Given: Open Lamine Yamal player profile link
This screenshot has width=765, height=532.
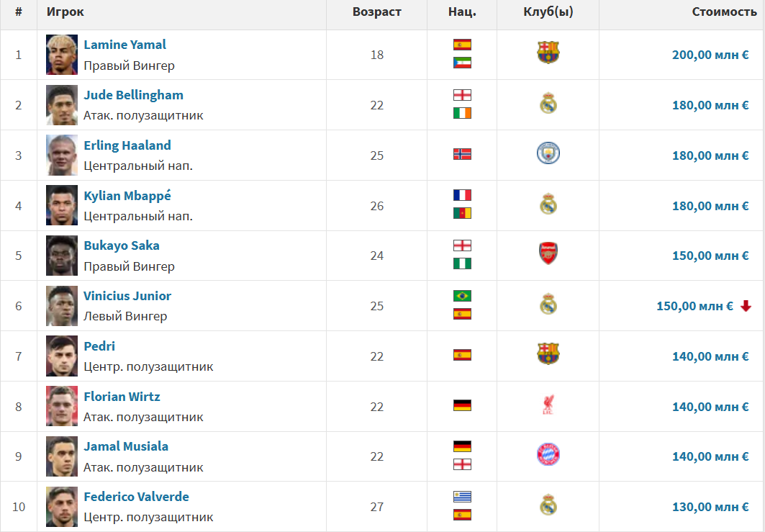Looking at the screenshot, I should 125,45.
